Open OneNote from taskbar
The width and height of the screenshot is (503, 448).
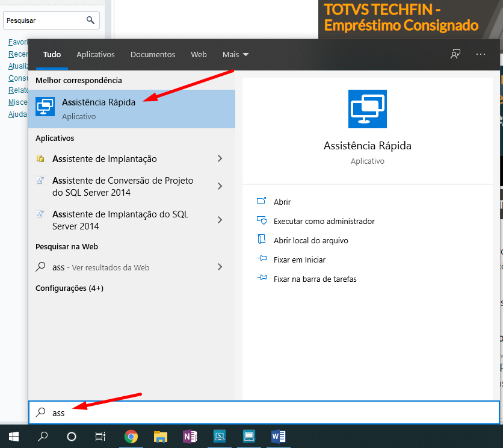pos(190,437)
